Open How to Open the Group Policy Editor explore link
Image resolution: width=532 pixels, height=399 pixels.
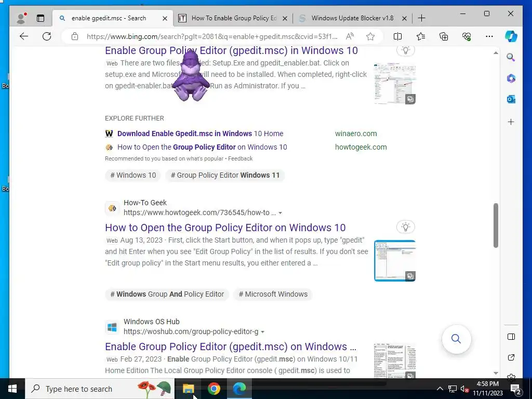(202, 147)
